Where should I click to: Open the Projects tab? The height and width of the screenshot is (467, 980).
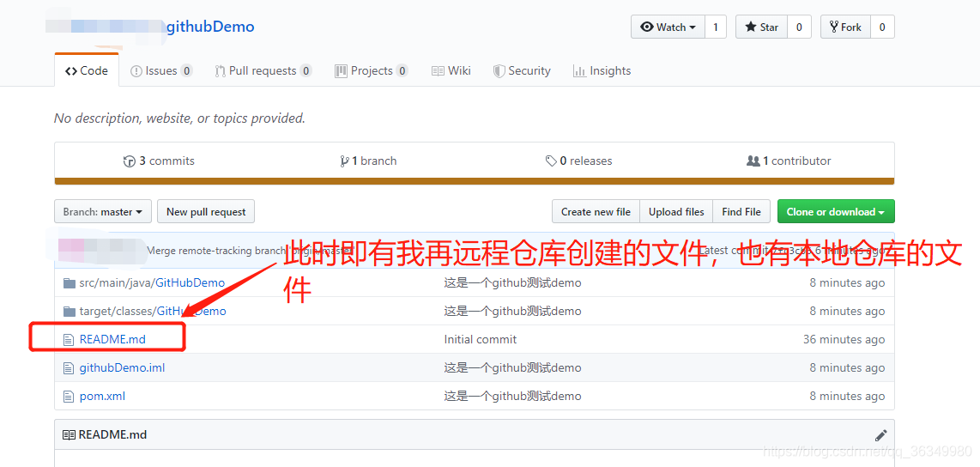click(x=372, y=70)
